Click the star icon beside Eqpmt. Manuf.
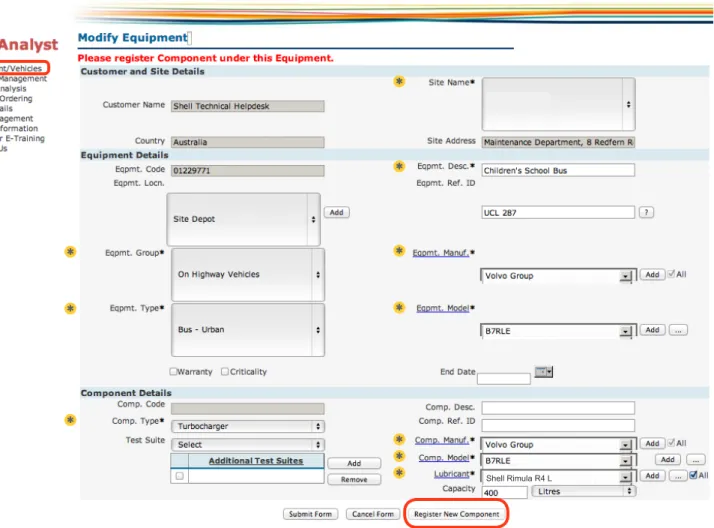 pyautogui.click(x=399, y=251)
